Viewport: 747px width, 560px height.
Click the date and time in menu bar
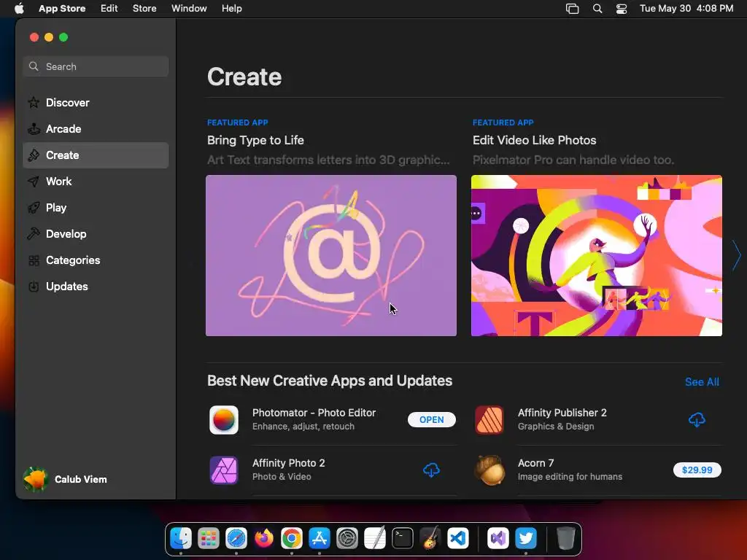(x=686, y=9)
